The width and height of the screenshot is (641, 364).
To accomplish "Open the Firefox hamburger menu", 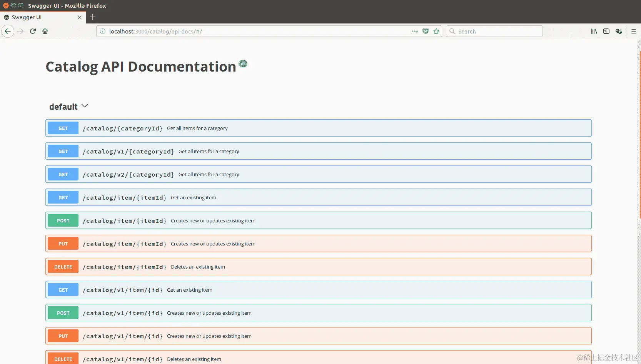I will tap(634, 31).
